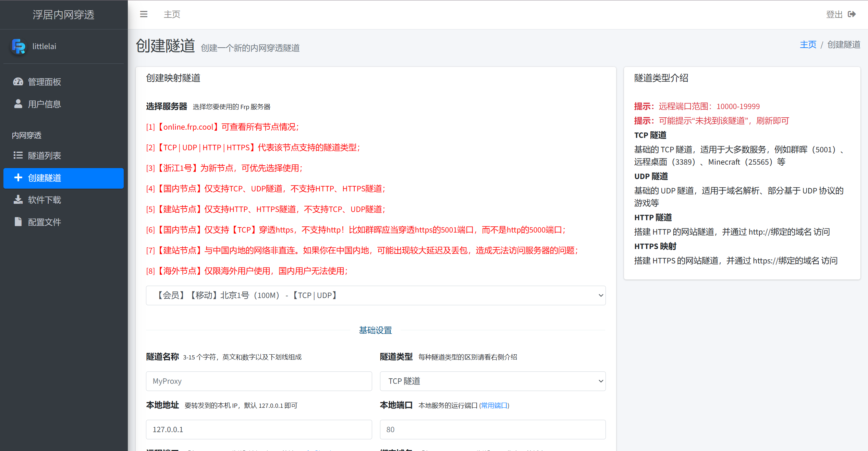Image resolution: width=868 pixels, height=451 pixels.
Task: Open the 隧道类型 dropdown showing TCP 隧道
Action: 492,381
